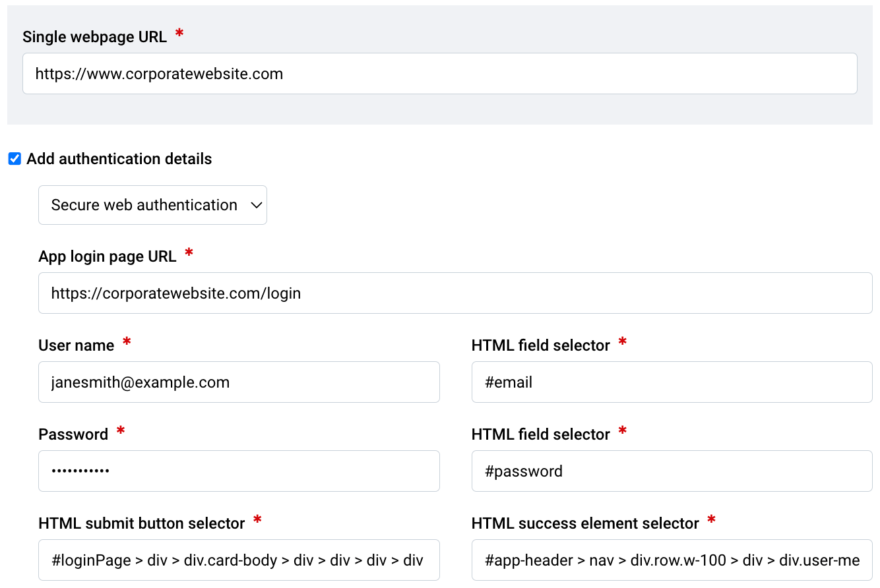The width and height of the screenshot is (880, 588).
Task: Click the HTML submit button selector label
Action: 142,522
